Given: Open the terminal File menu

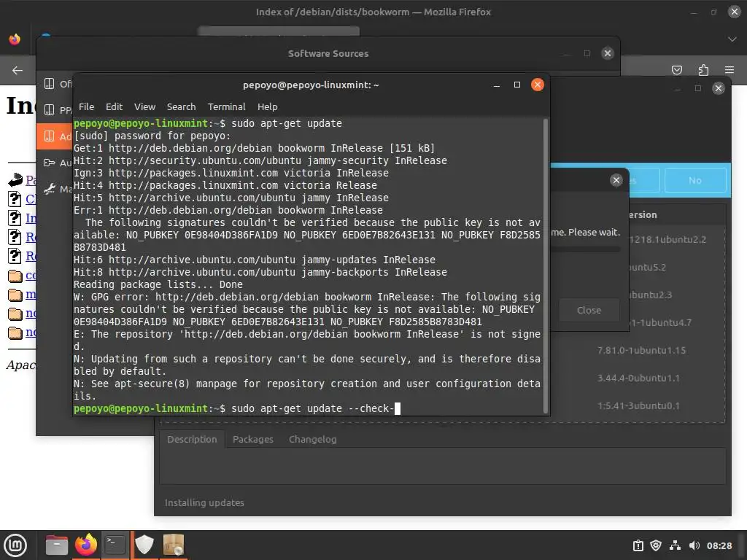Looking at the screenshot, I should coord(86,106).
